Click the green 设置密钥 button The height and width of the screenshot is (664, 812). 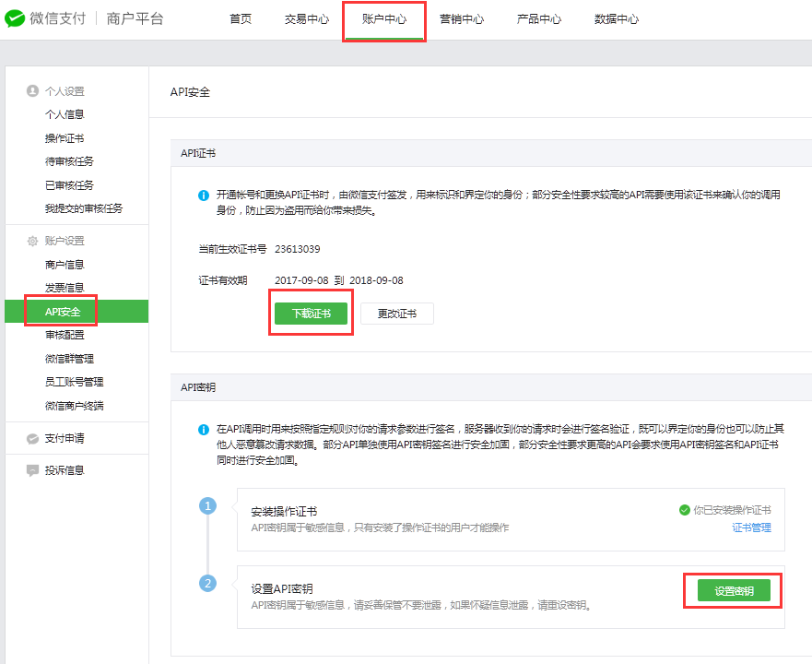734,590
